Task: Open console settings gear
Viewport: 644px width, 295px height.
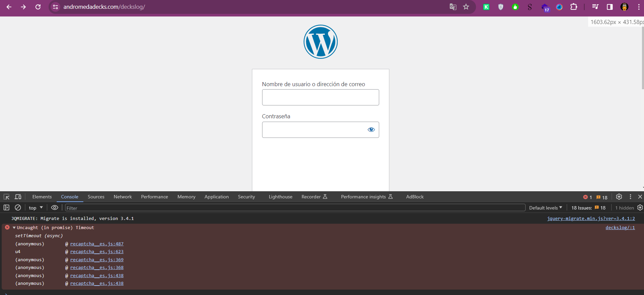Action: point(640,207)
